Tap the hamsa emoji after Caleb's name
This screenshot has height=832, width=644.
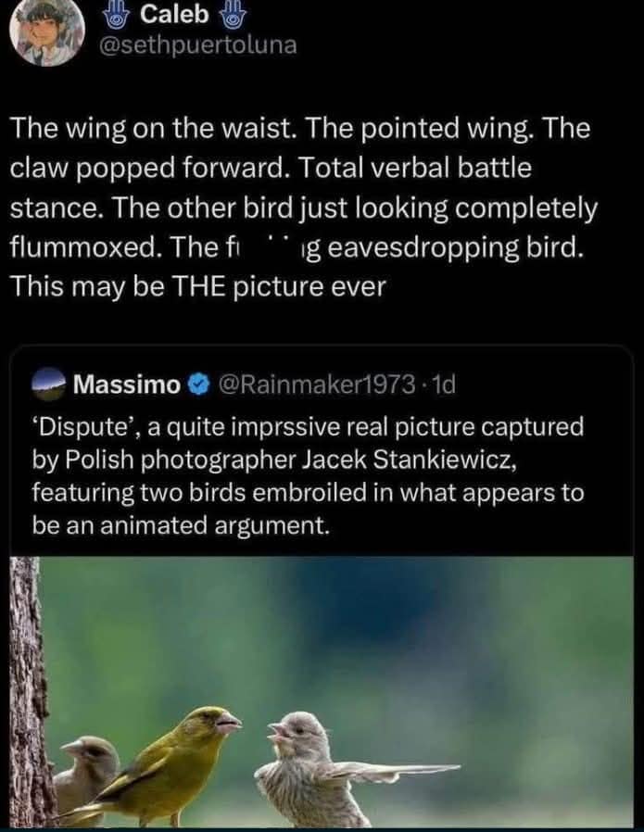coord(231,16)
